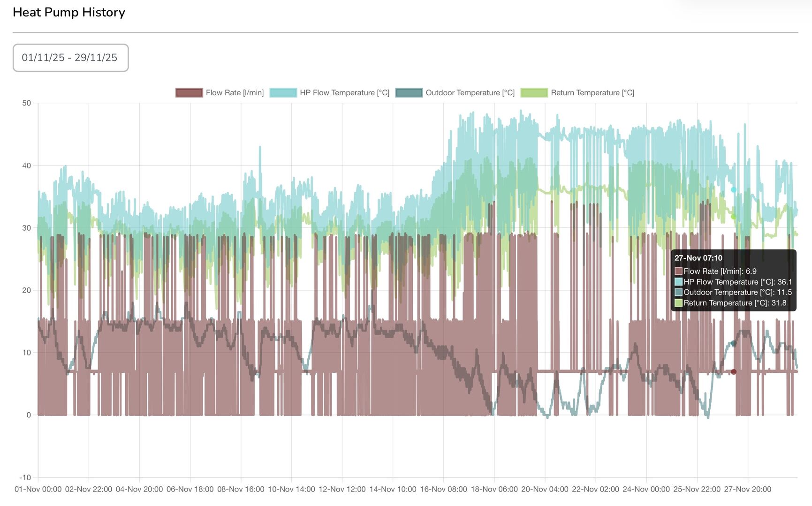Image resolution: width=812 pixels, height=506 pixels.
Task: Click the '20-Nov 04:12' x-axis tick label
Action: tap(545, 489)
